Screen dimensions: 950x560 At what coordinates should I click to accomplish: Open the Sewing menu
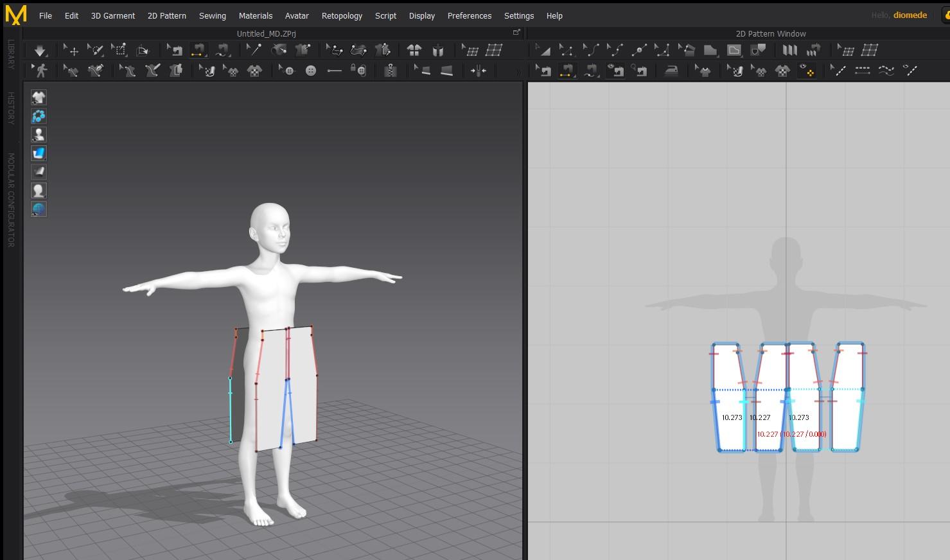coord(212,15)
